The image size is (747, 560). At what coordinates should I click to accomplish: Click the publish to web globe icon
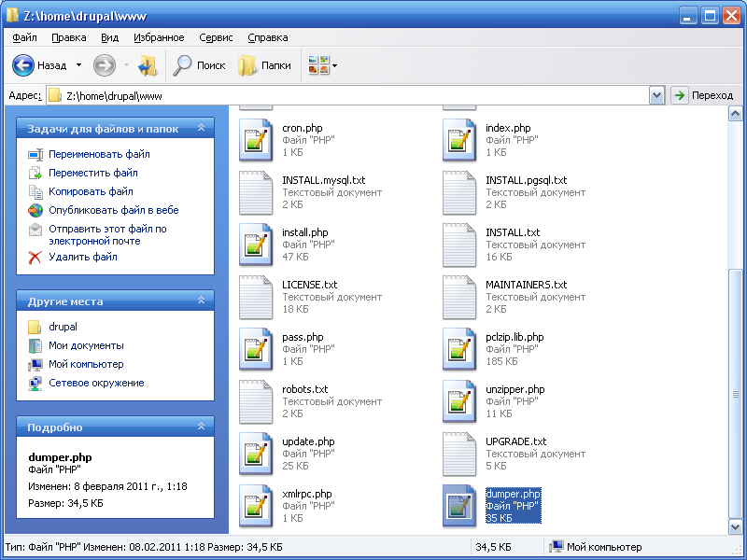[35, 210]
